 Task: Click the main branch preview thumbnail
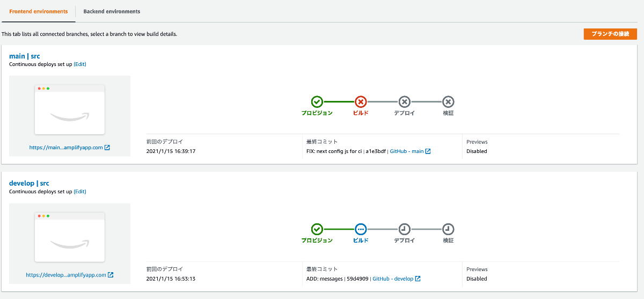(x=70, y=109)
